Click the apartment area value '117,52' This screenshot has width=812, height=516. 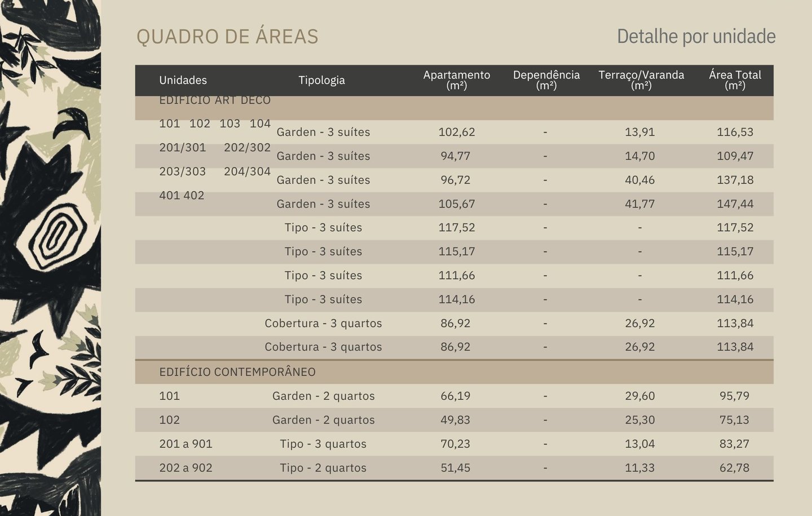pos(457,228)
